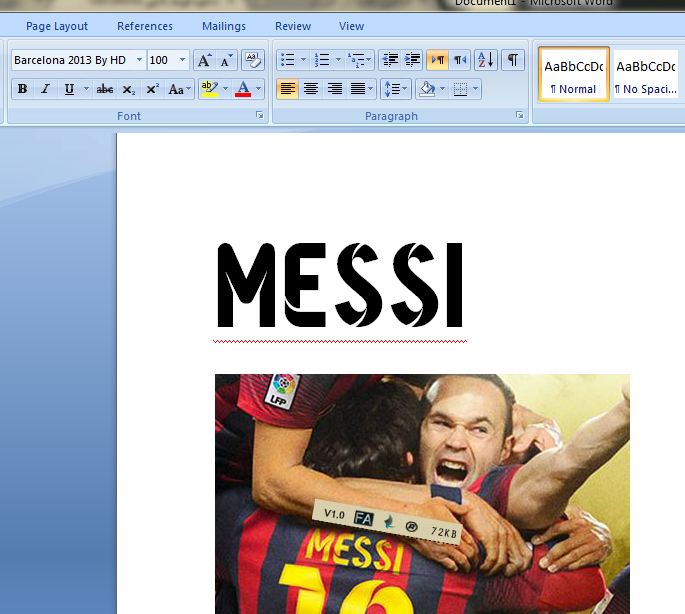This screenshot has height=614, width=685.
Task: Apply the Normal style
Action: coord(573,75)
